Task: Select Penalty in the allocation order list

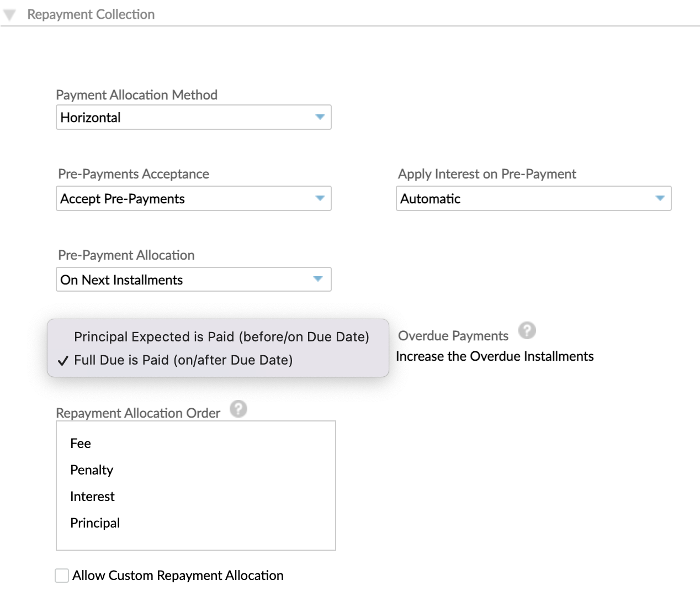Action: [91, 470]
